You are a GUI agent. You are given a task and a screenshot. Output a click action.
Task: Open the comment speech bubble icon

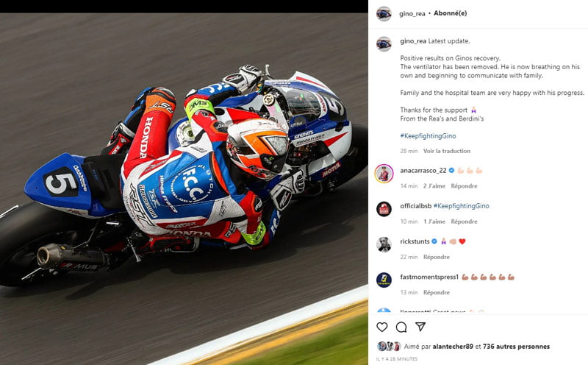tap(401, 327)
